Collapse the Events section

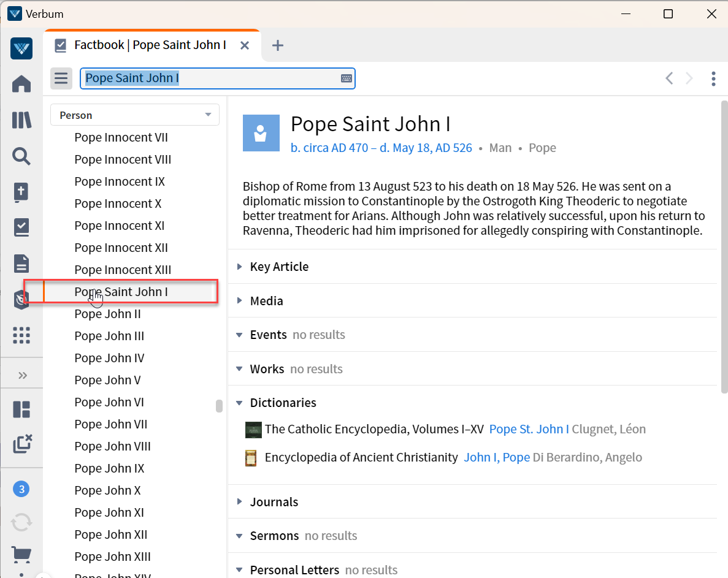click(x=239, y=335)
